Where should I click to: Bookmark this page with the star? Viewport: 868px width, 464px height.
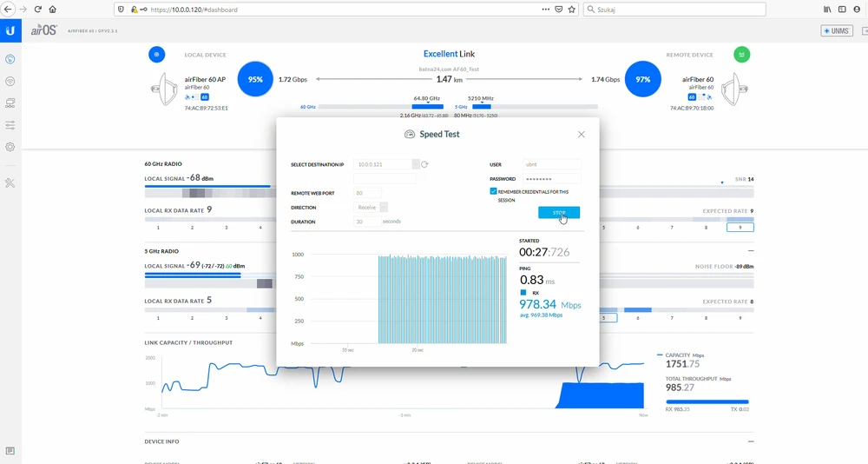coord(572,10)
